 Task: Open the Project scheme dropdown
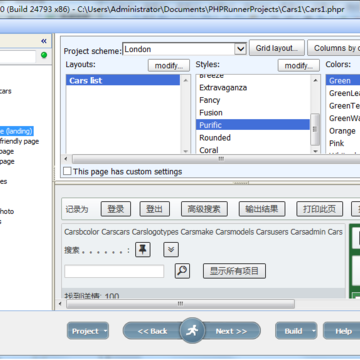[240, 49]
